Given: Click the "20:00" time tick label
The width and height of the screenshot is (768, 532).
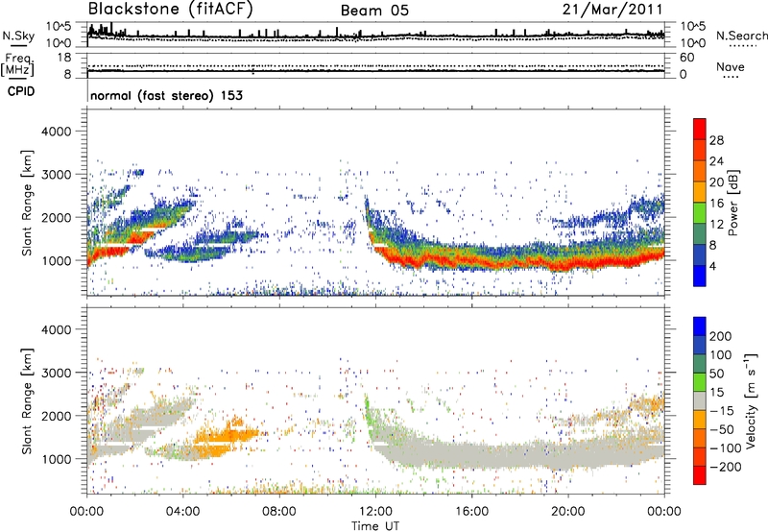Looking at the screenshot, I should point(567,512).
